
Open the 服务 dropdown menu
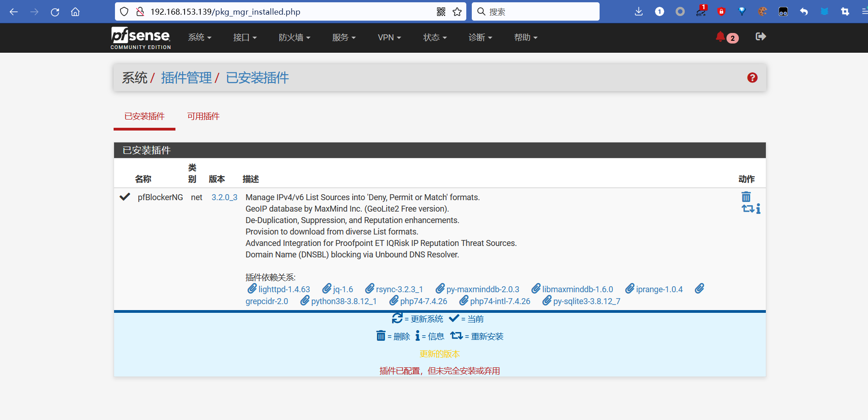344,38
